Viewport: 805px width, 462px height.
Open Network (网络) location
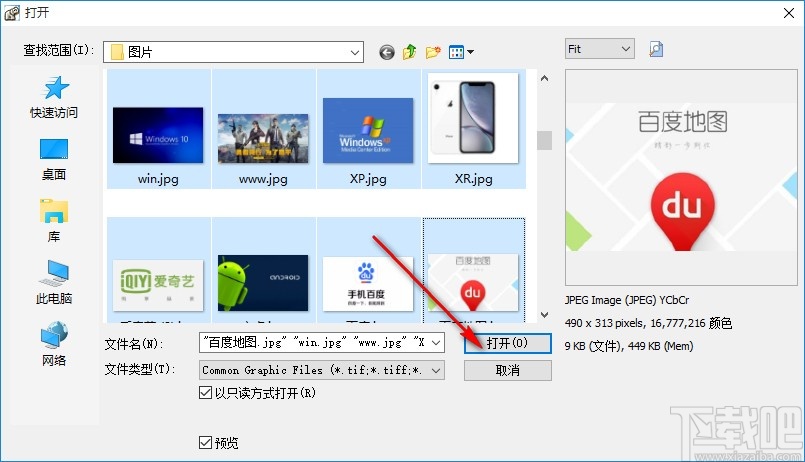[54, 344]
